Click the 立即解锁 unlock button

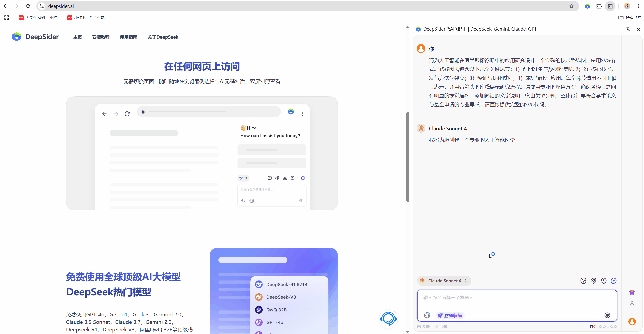click(450, 315)
